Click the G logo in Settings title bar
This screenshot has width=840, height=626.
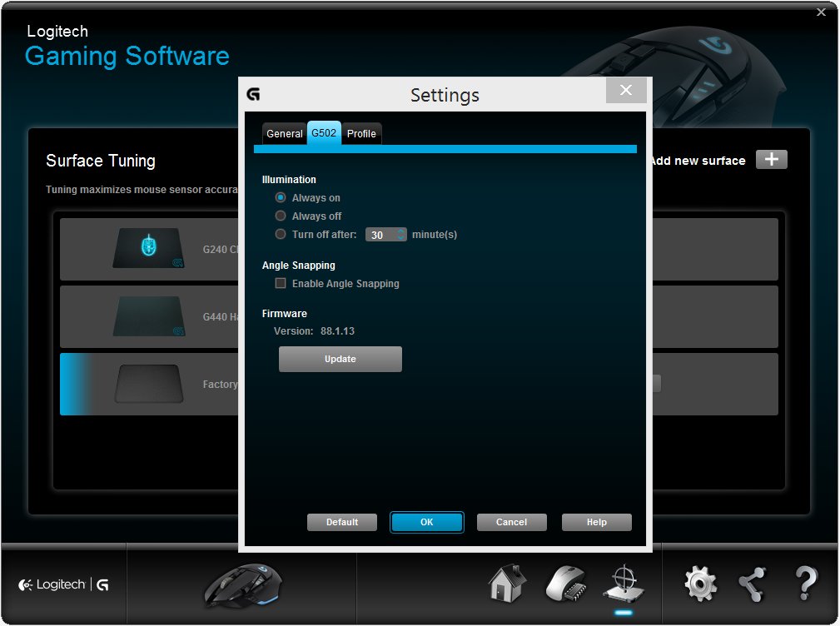pyautogui.click(x=253, y=95)
